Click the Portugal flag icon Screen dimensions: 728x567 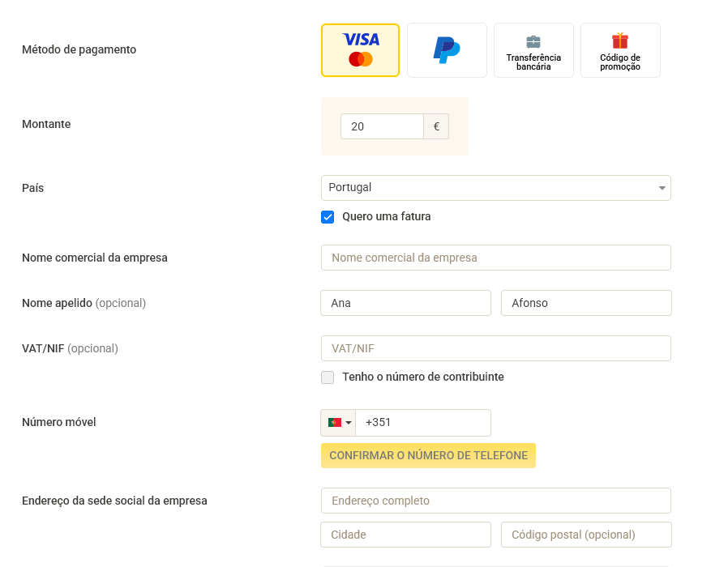335,422
